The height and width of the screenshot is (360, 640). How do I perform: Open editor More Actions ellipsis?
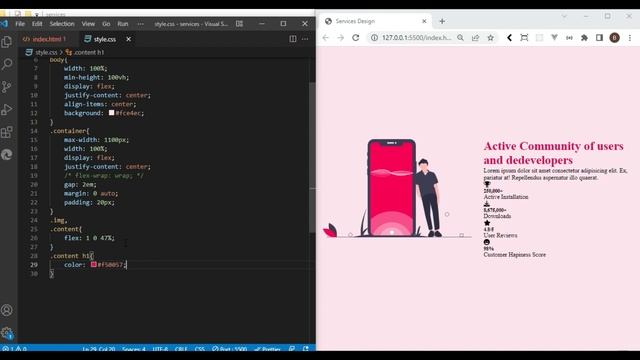(305, 39)
